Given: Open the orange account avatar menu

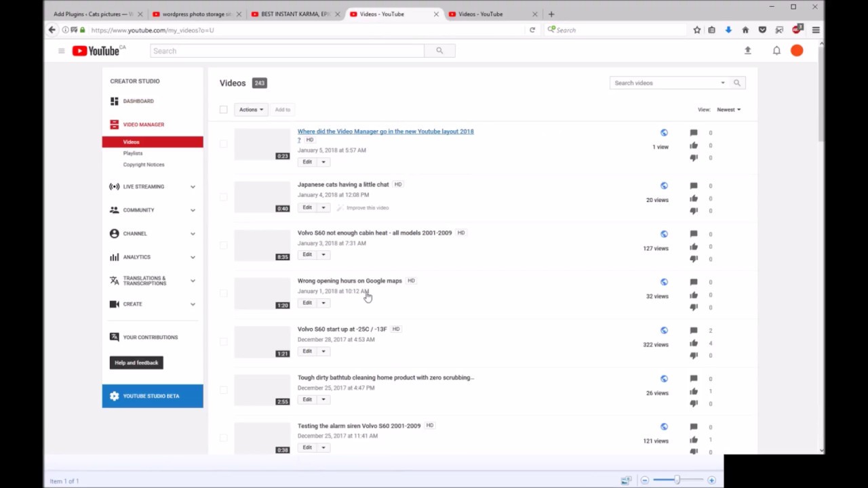Looking at the screenshot, I should 797,51.
